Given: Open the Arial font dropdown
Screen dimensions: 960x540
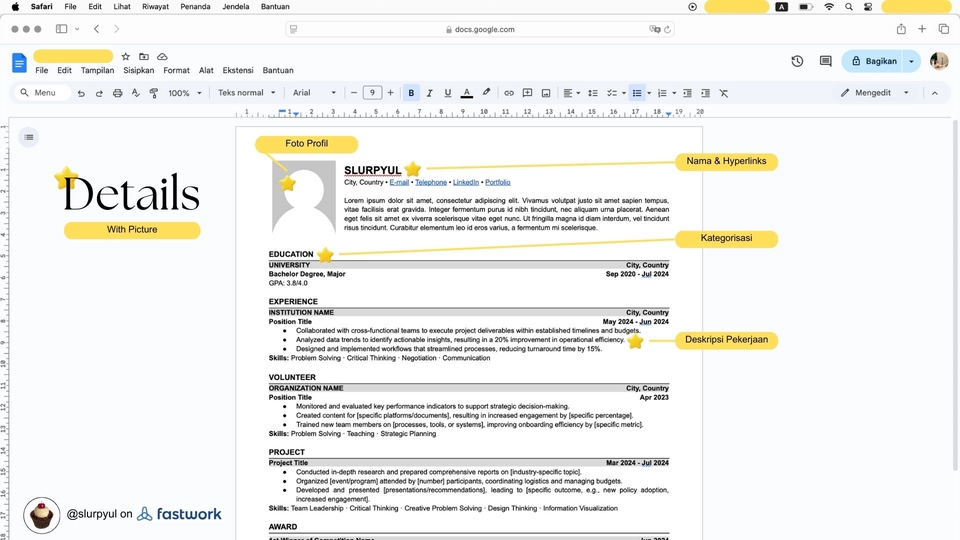Looking at the screenshot, I should pos(314,93).
